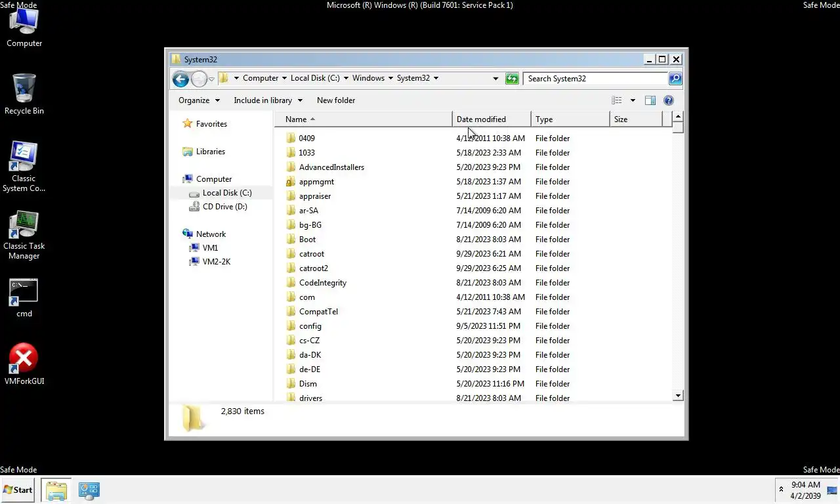Click Computer in the address breadcrumb
The width and height of the screenshot is (840, 504).
pyautogui.click(x=261, y=78)
